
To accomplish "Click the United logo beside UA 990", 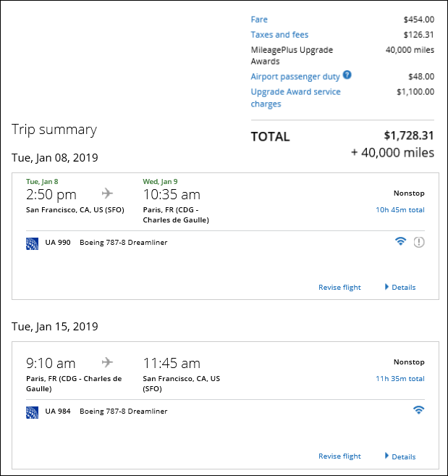I will click(x=32, y=243).
